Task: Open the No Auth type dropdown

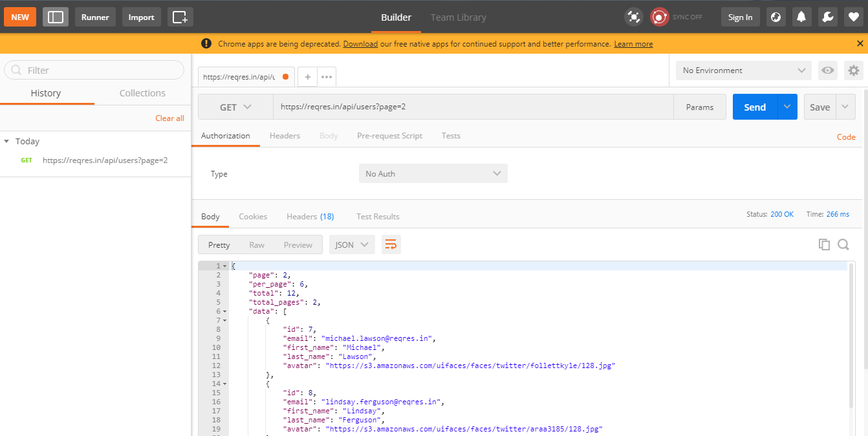Action: 433,173
